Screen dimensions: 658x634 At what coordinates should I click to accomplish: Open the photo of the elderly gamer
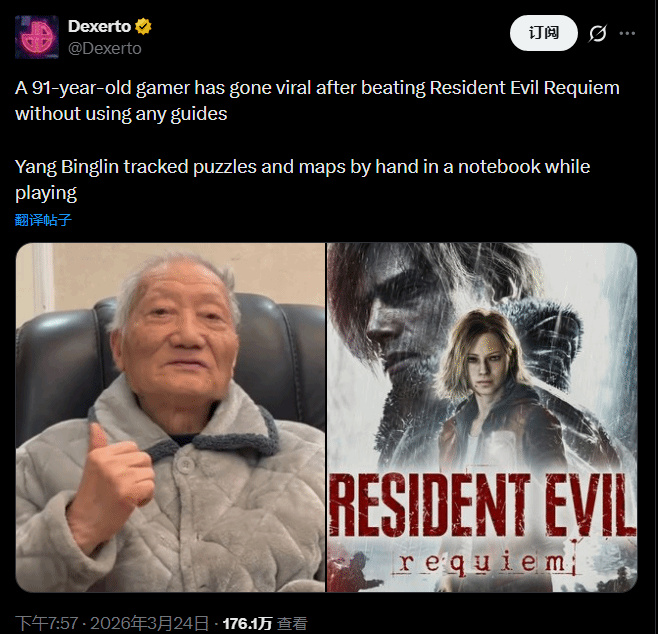click(170, 417)
